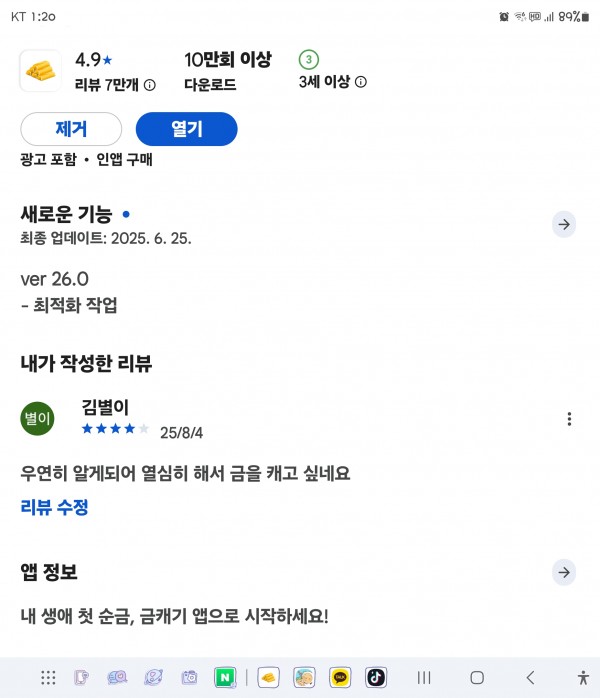The width and height of the screenshot is (600, 698).
Task: Launch the TikTok app from taskbar
Action: pos(376,678)
